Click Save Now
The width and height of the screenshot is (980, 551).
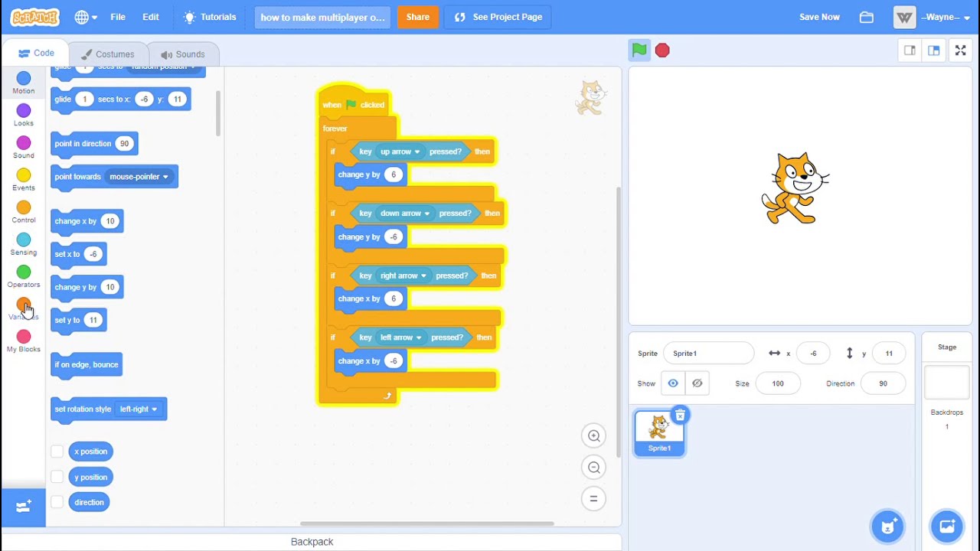[819, 17]
